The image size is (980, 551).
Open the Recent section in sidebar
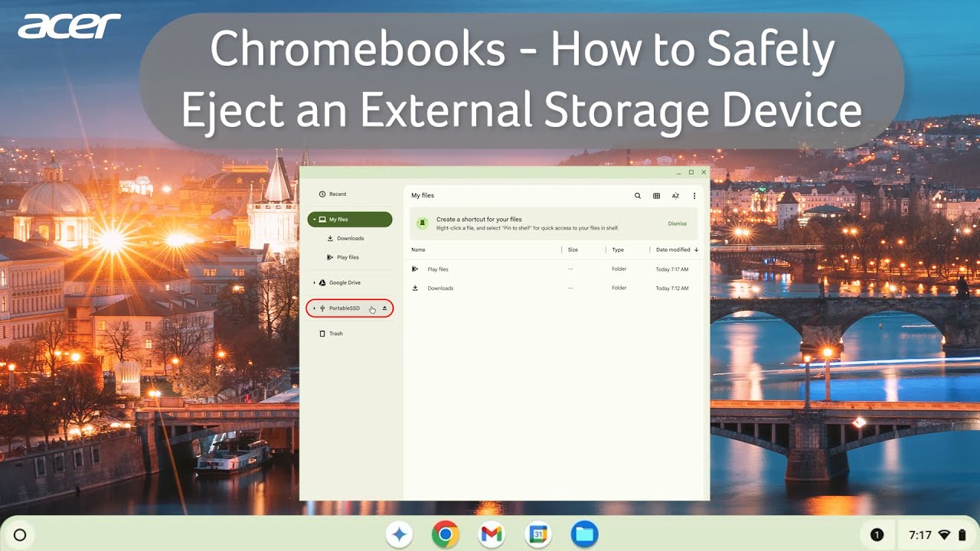point(332,194)
